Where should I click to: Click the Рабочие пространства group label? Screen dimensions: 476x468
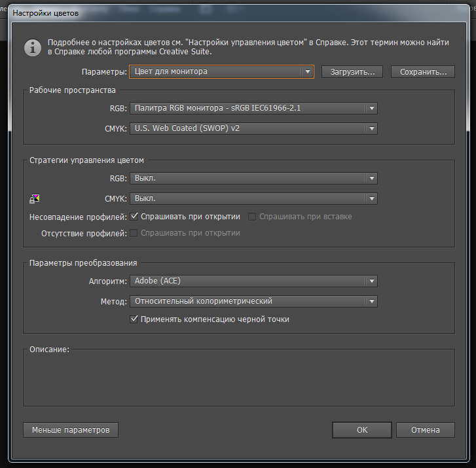pos(72,90)
